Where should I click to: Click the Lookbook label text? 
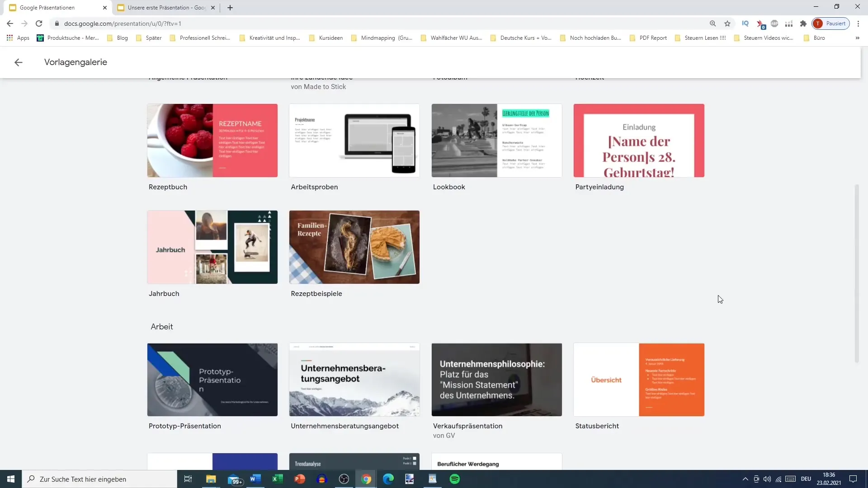click(449, 187)
